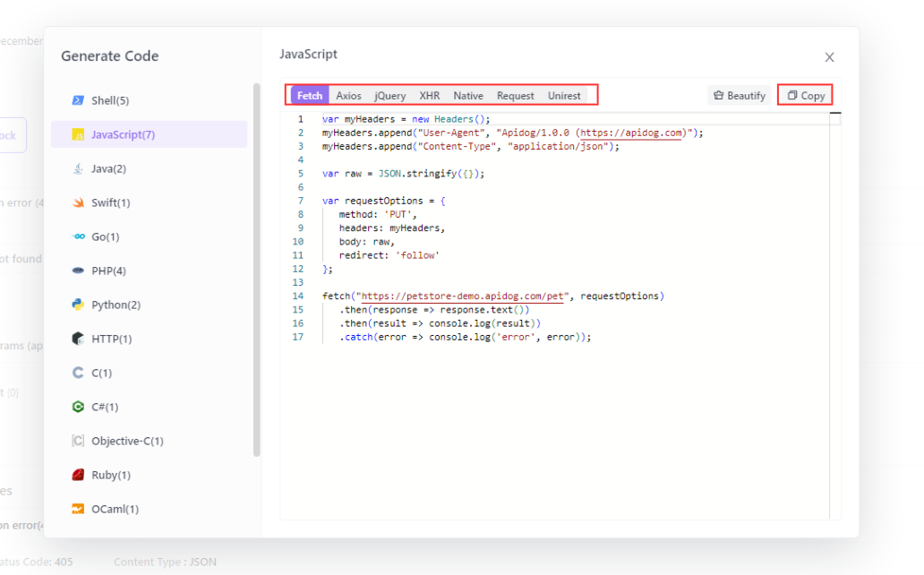Click the console.log(result) code line
924x575 pixels.
[440, 323]
